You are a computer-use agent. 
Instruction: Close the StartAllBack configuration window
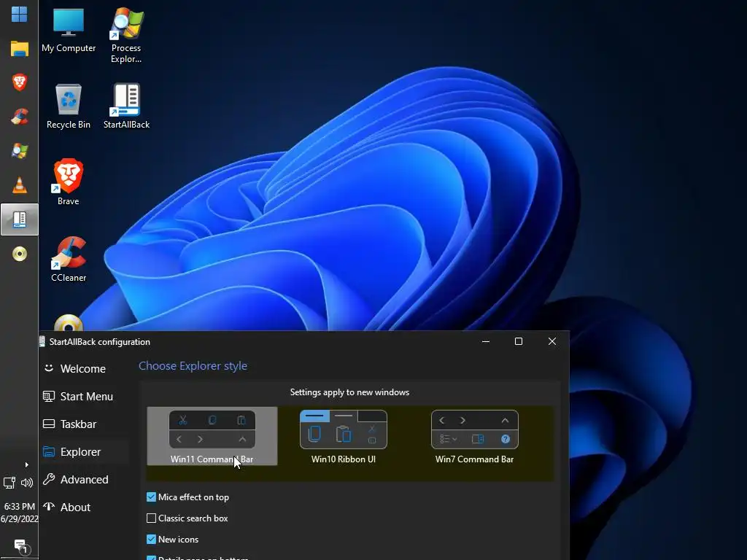552,341
